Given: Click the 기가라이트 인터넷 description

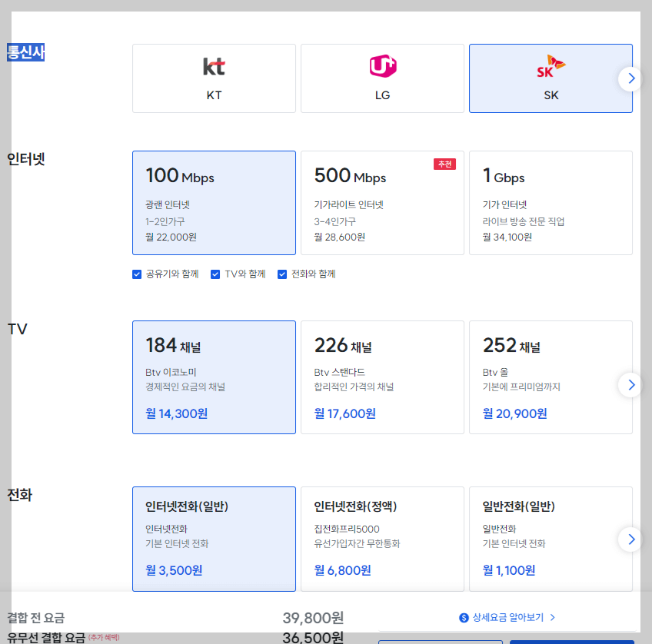Looking at the screenshot, I should click(348, 204).
